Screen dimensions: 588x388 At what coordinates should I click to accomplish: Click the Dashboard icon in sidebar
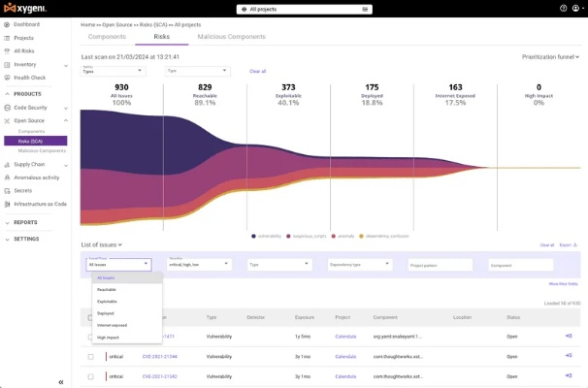tap(9, 23)
